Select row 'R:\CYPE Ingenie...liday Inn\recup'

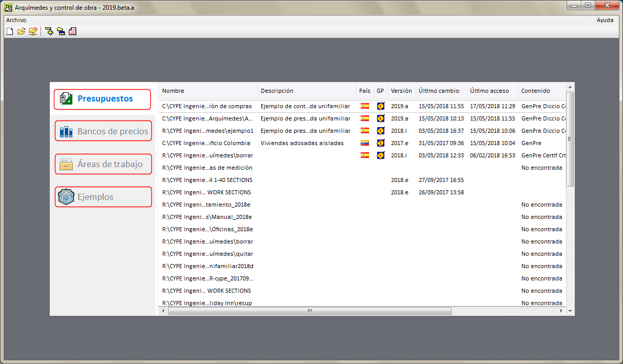click(362, 302)
